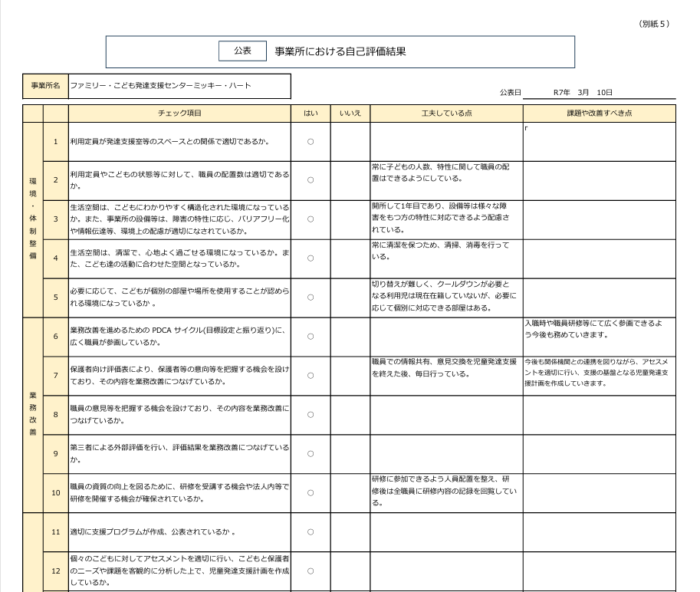Select the はい circle for item 6
This screenshot has width=700, height=592.
pos(311,337)
